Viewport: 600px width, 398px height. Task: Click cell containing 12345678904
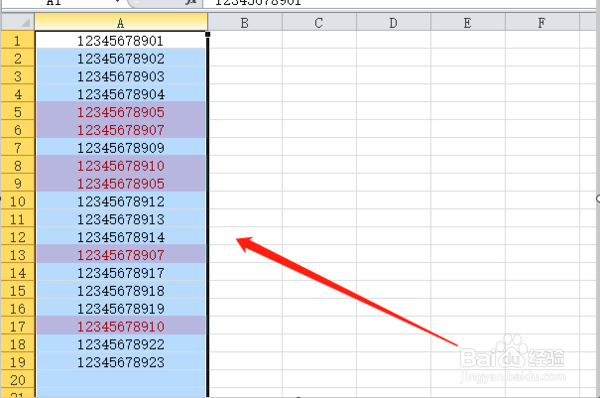click(x=121, y=94)
